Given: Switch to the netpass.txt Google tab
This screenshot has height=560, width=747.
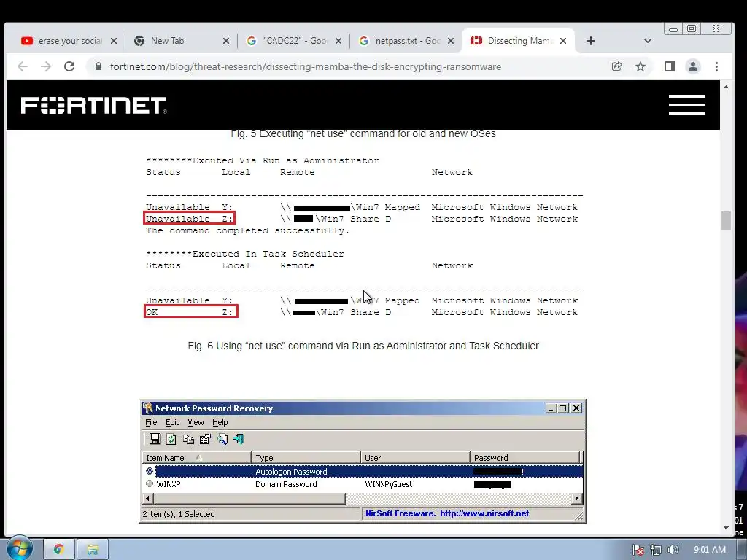Looking at the screenshot, I should [407, 41].
